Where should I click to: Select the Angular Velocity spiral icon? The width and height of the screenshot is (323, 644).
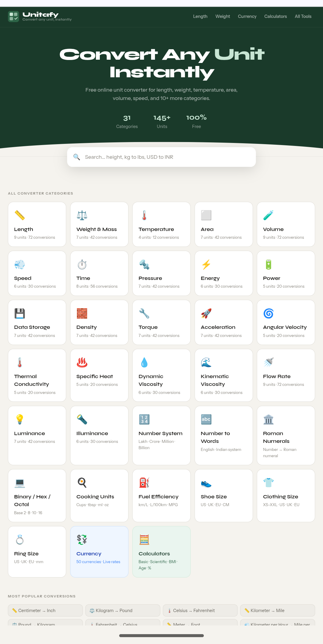point(268,313)
